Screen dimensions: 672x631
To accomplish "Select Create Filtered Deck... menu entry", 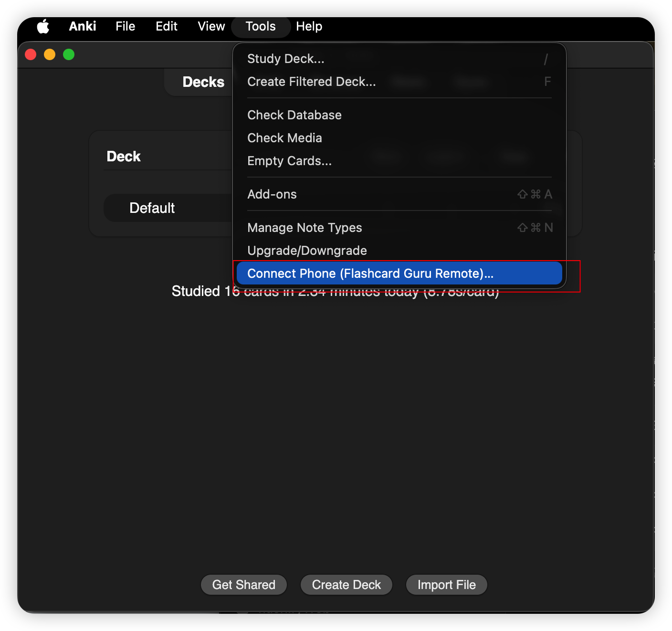I will (399, 82).
